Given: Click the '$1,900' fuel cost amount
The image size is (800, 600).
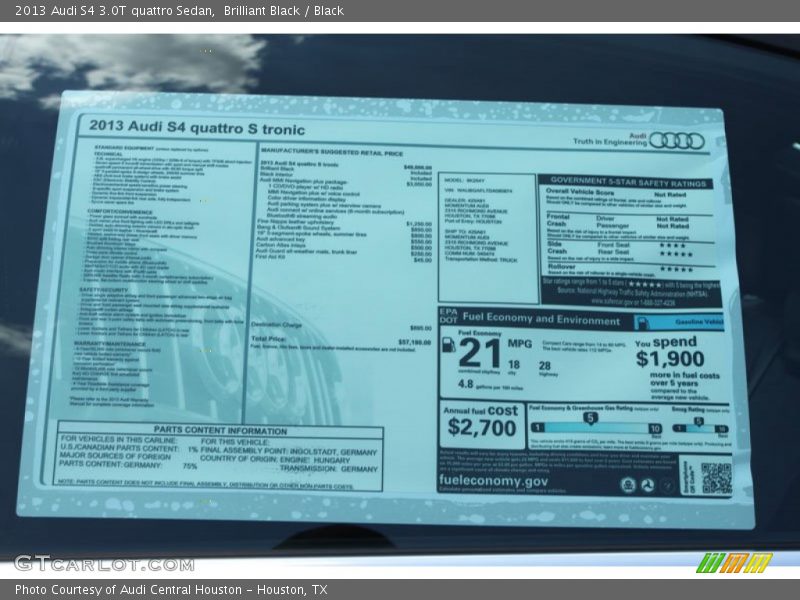Looking at the screenshot, I should coord(670,359).
